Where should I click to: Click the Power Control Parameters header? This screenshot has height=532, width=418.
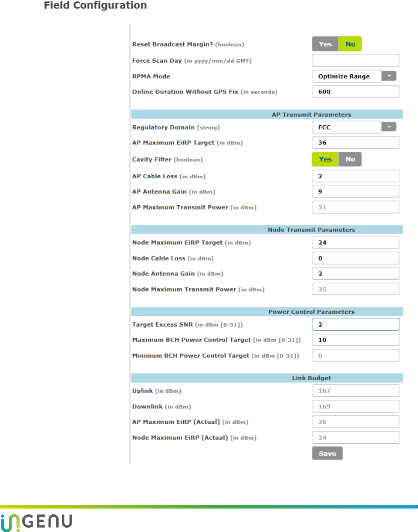tap(267, 311)
